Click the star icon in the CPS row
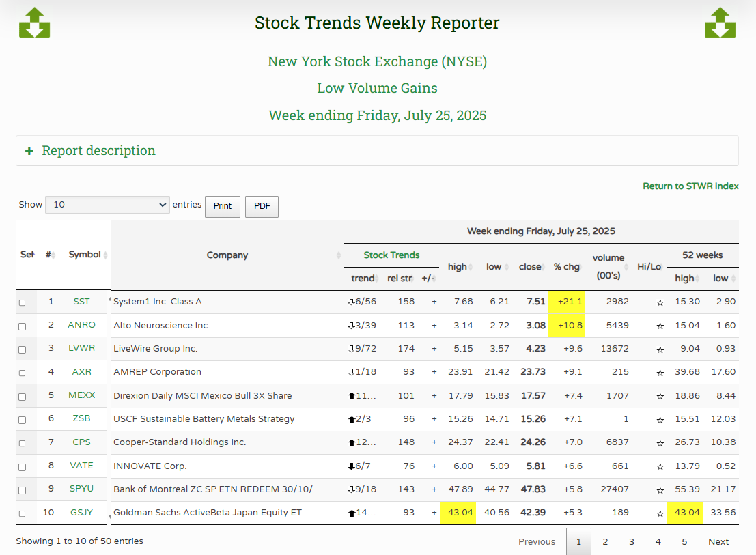Viewport: 756px width, 555px height. point(660,443)
